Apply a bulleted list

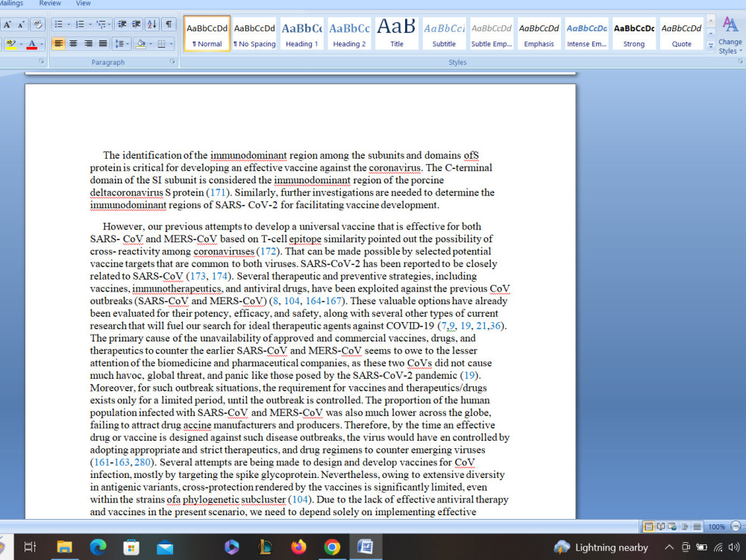pyautogui.click(x=58, y=25)
